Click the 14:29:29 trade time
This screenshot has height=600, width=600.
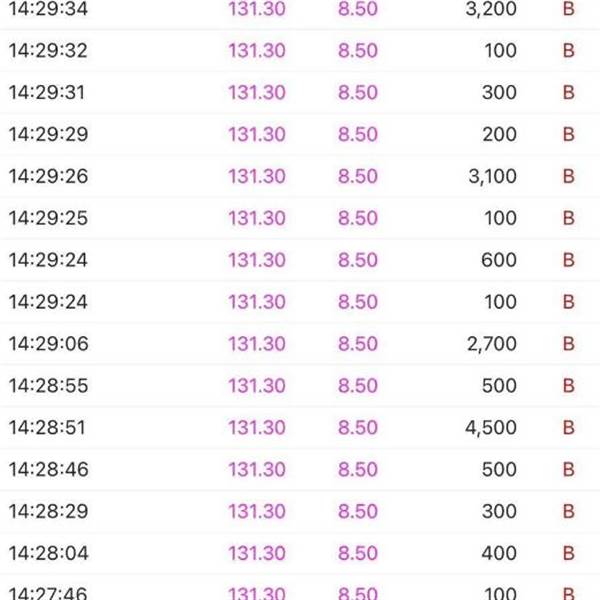(48, 135)
